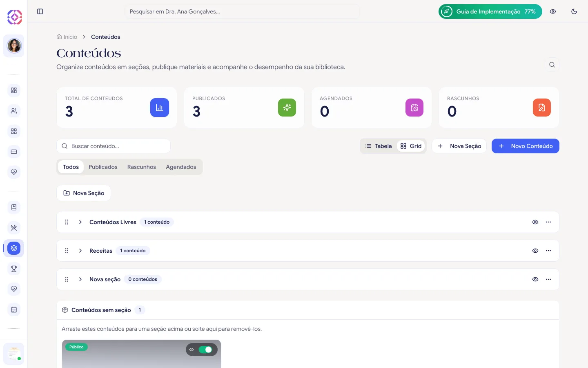Open the fork and knife sidebar icon
Viewport: 588px width, 368px height.
point(14,228)
